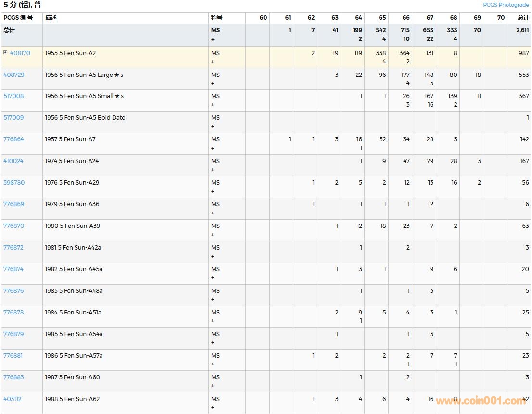This screenshot has width=532, height=414.
Task: Open the 776874 entry link
Action: pyautogui.click(x=13, y=269)
